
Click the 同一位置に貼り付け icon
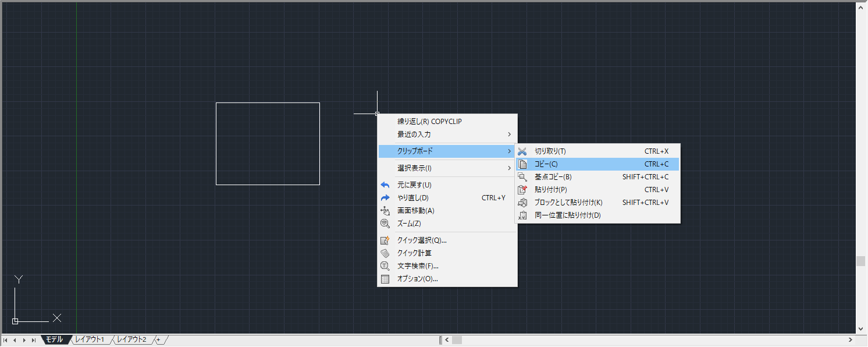point(522,215)
